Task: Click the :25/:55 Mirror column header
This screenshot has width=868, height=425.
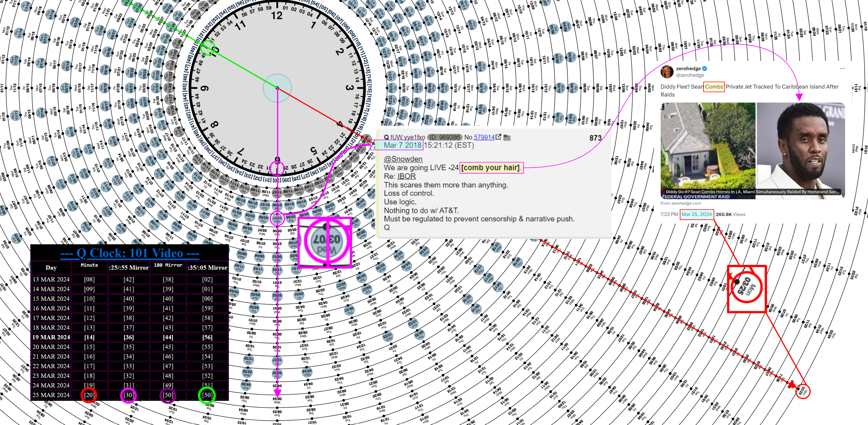Action: tap(129, 268)
